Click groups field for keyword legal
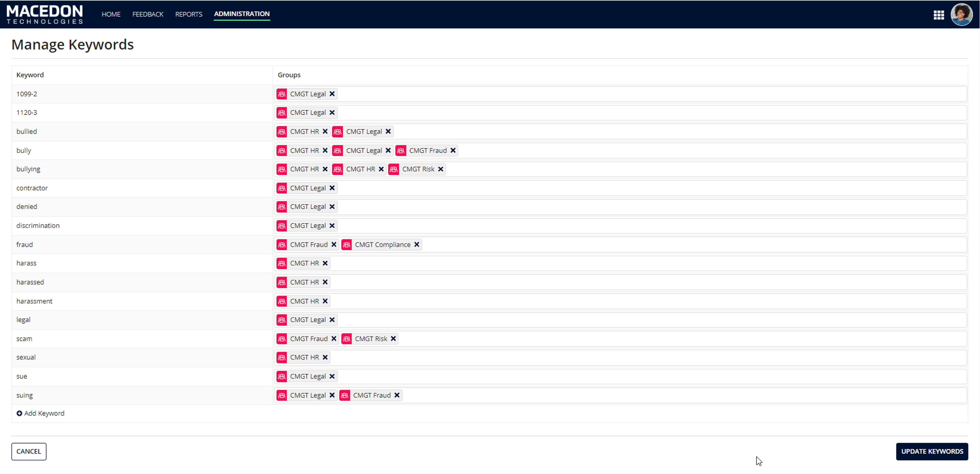The height and width of the screenshot is (474, 980). [620, 320]
